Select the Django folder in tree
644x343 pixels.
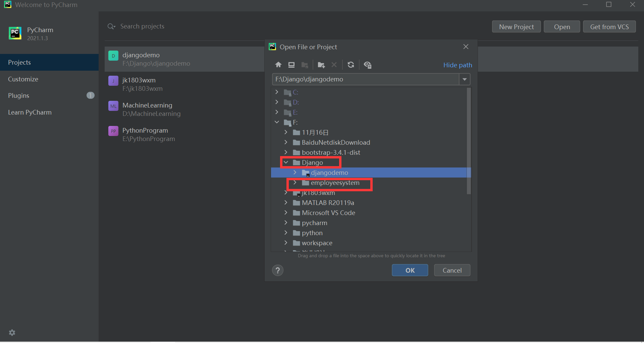312,162
